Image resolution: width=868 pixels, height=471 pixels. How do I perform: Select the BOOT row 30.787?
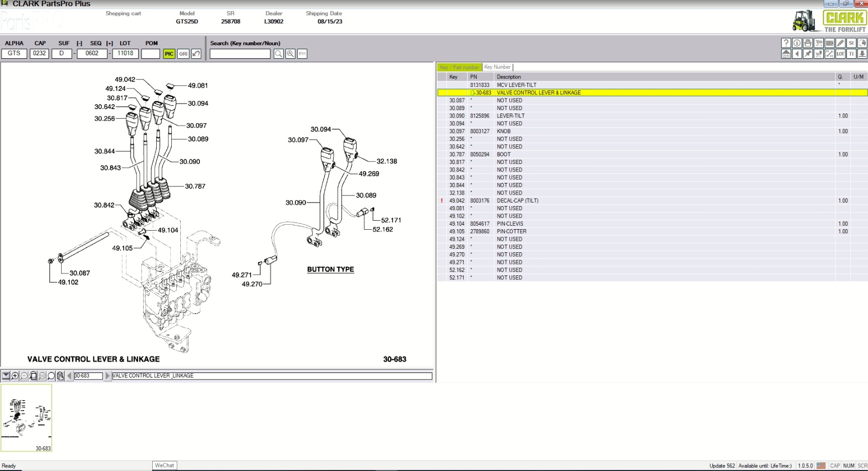tap(653, 154)
